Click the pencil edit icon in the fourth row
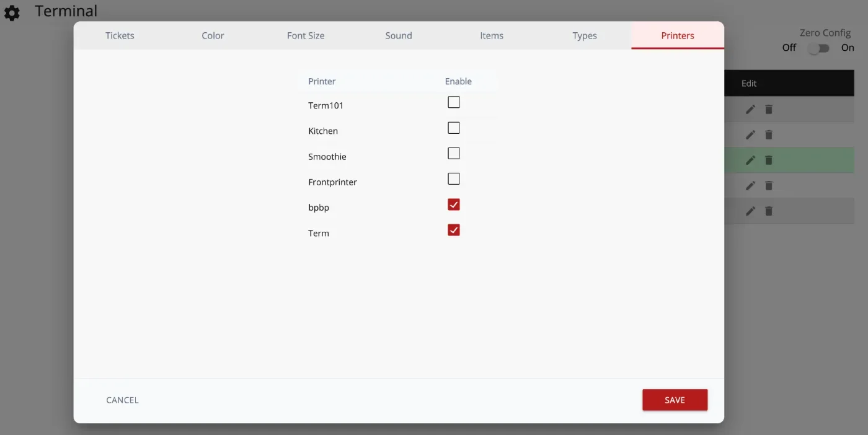This screenshot has width=868, height=435. 750,185
